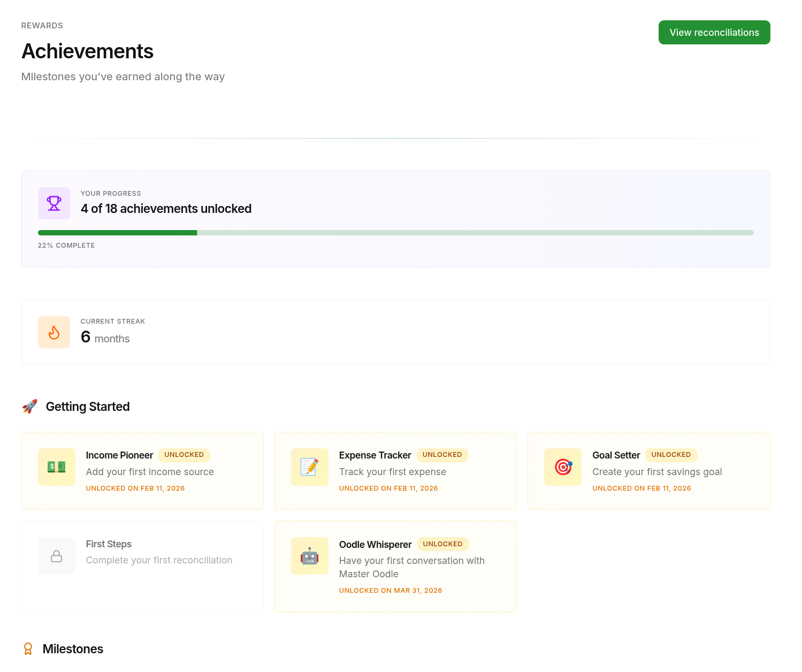
Task: Click the 'REWARDS' breadcrumb label
Action: (x=42, y=26)
